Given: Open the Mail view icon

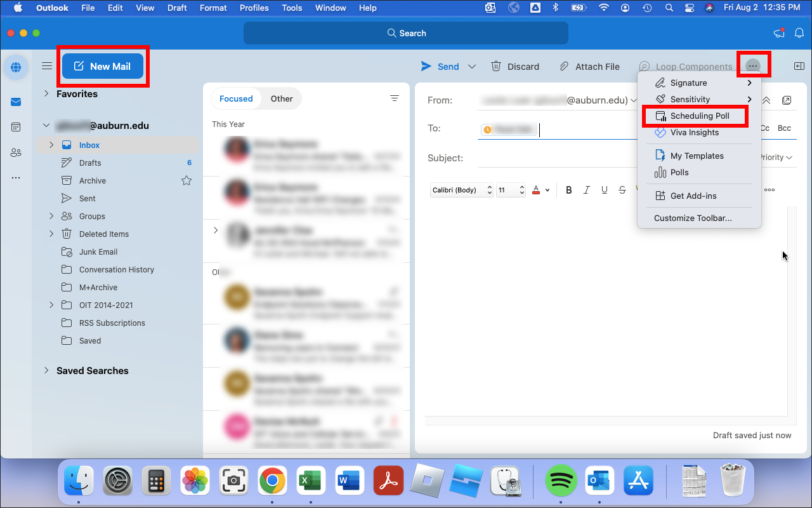Looking at the screenshot, I should [16, 102].
